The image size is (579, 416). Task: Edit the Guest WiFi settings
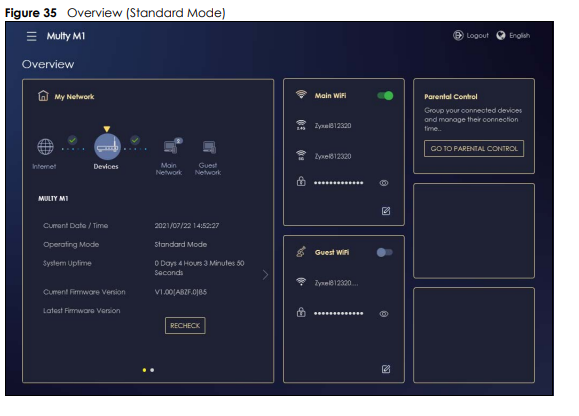coord(386,369)
